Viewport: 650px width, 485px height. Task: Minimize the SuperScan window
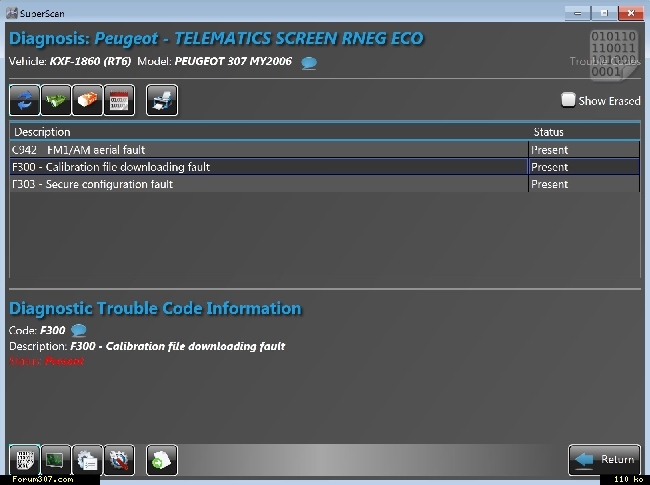pos(577,13)
